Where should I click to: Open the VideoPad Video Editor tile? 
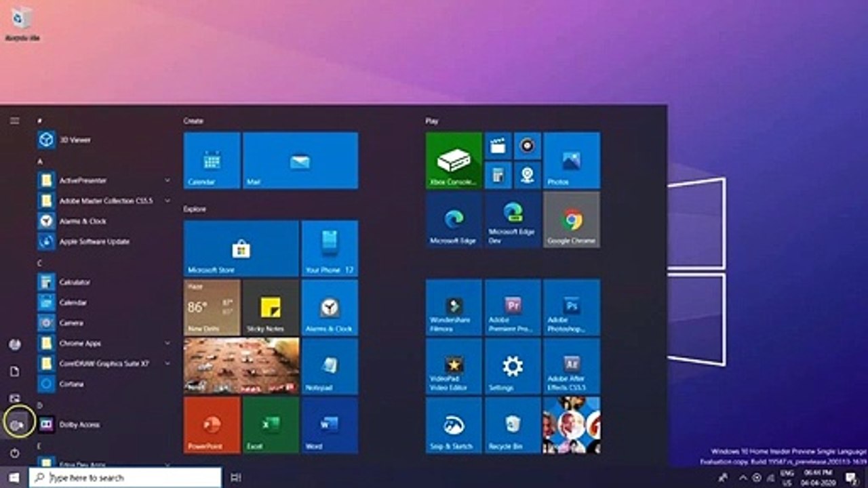pyautogui.click(x=454, y=366)
